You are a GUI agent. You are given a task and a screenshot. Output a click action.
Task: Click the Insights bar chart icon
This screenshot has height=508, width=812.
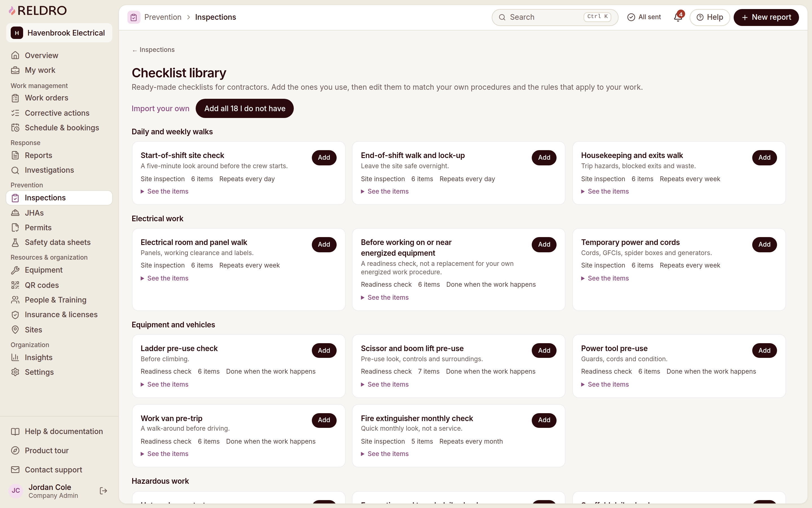[x=15, y=358]
